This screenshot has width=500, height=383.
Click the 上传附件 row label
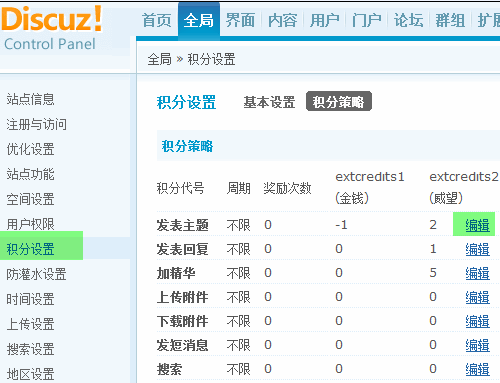coord(183,297)
